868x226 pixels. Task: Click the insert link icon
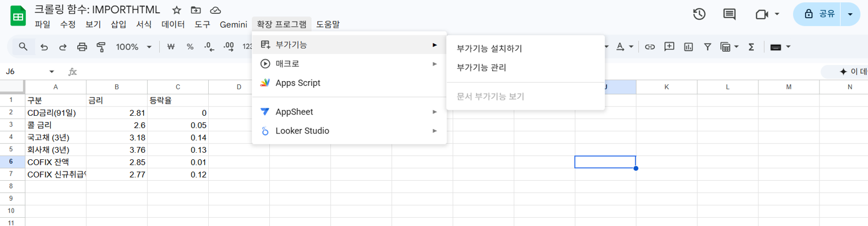pyautogui.click(x=650, y=47)
